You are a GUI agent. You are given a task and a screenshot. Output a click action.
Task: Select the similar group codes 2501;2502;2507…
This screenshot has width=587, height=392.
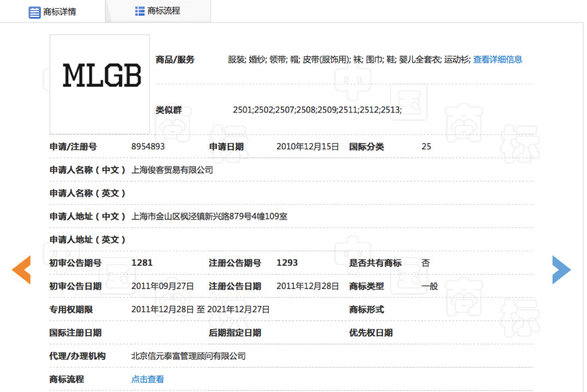tap(318, 110)
